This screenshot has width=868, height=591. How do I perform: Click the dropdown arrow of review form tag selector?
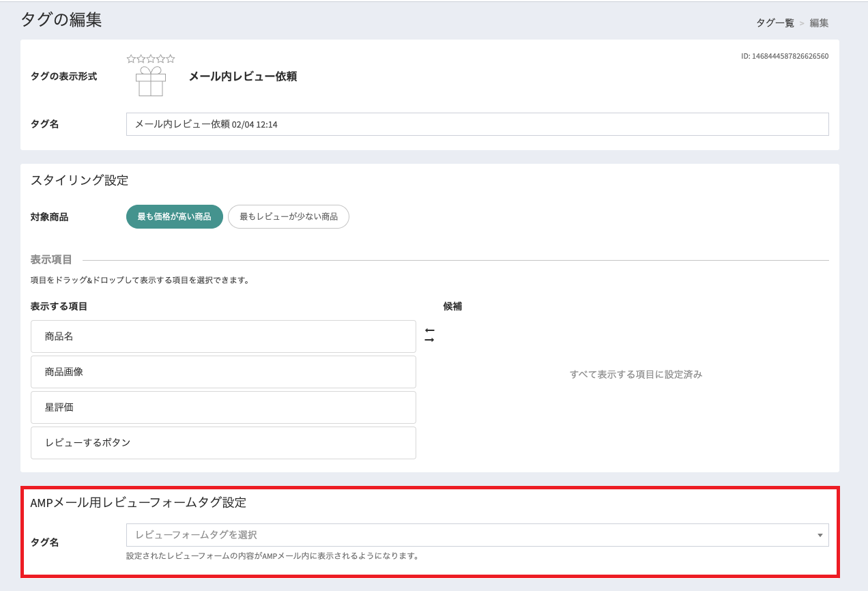pyautogui.click(x=820, y=535)
